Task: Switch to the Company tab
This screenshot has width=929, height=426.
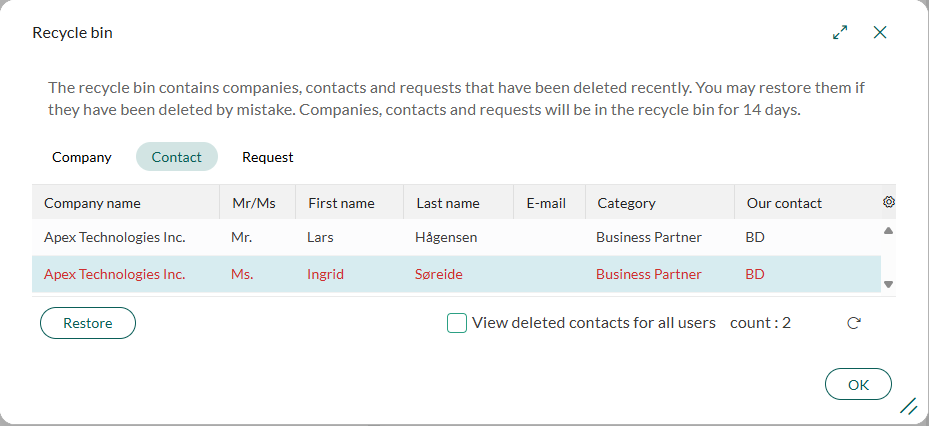Action: pyautogui.click(x=82, y=157)
